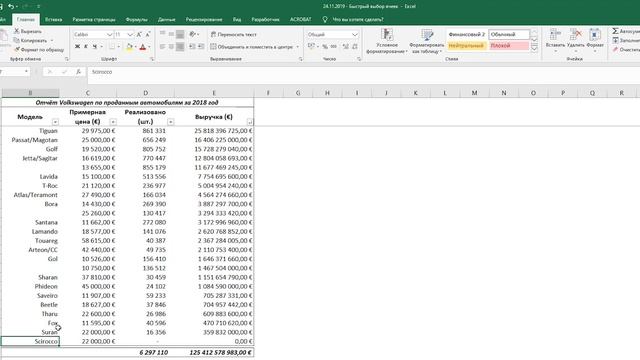Open the font size dropdown
640x360 pixels.
[130, 35]
